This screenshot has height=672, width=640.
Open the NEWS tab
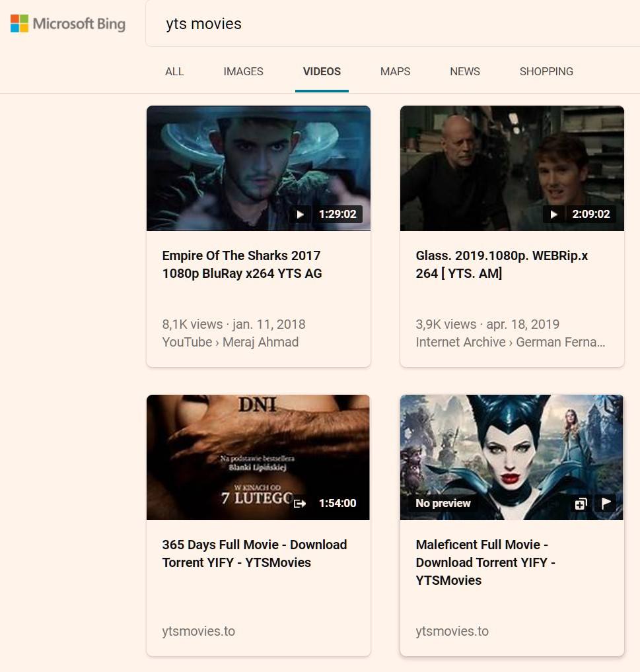click(x=465, y=71)
